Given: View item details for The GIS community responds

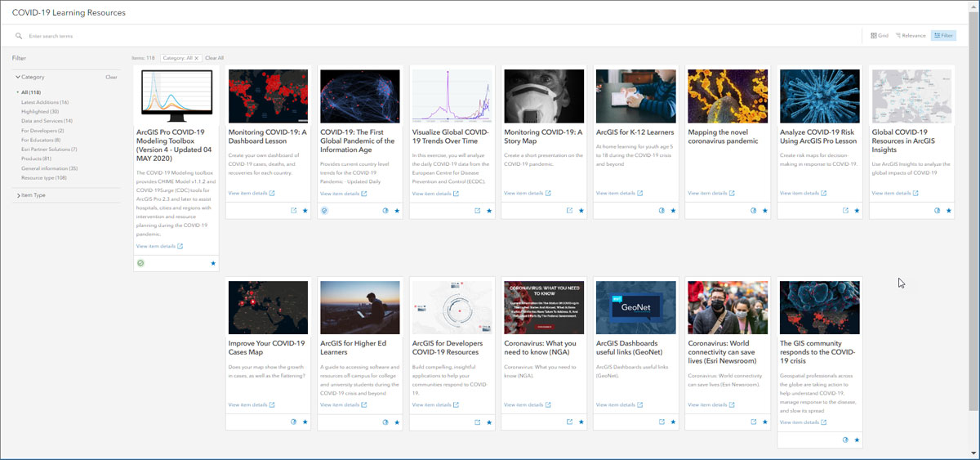Looking at the screenshot, I should coord(803,422).
